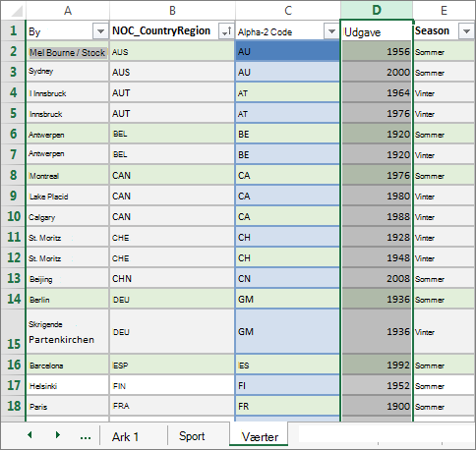This screenshot has height=450, width=476.
Task: Open the NOC_CountryRegion sort filter button
Action: click(x=226, y=31)
